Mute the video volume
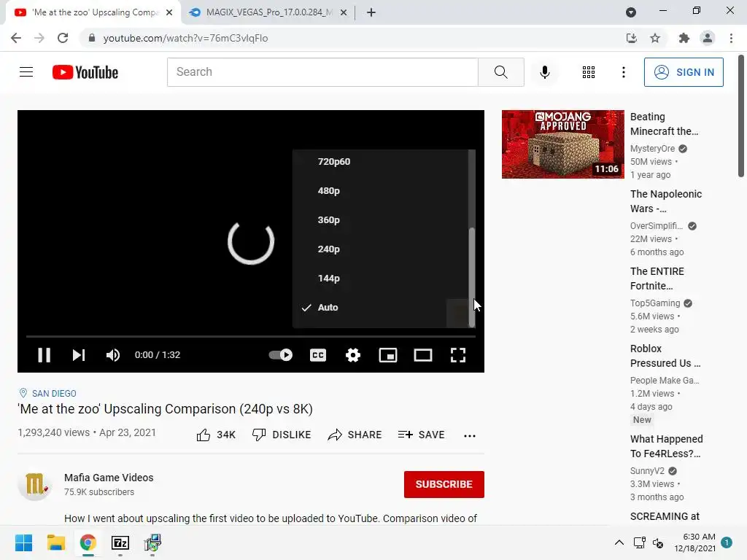Screen dimensions: 747x560 pyautogui.click(x=113, y=355)
